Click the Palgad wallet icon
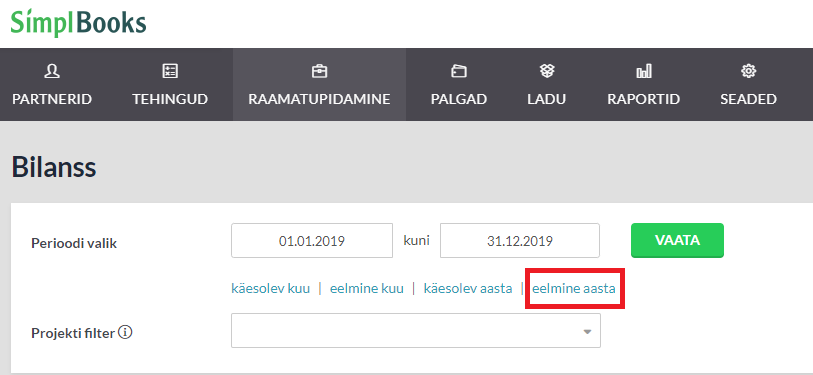Image resolution: width=813 pixels, height=375 pixels. point(459,72)
